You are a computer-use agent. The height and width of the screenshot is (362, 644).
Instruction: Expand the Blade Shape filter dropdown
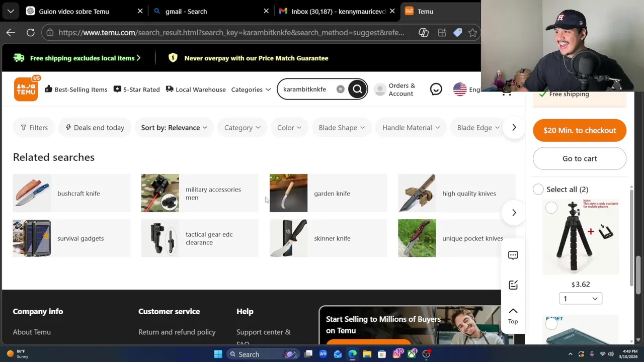[342, 128]
